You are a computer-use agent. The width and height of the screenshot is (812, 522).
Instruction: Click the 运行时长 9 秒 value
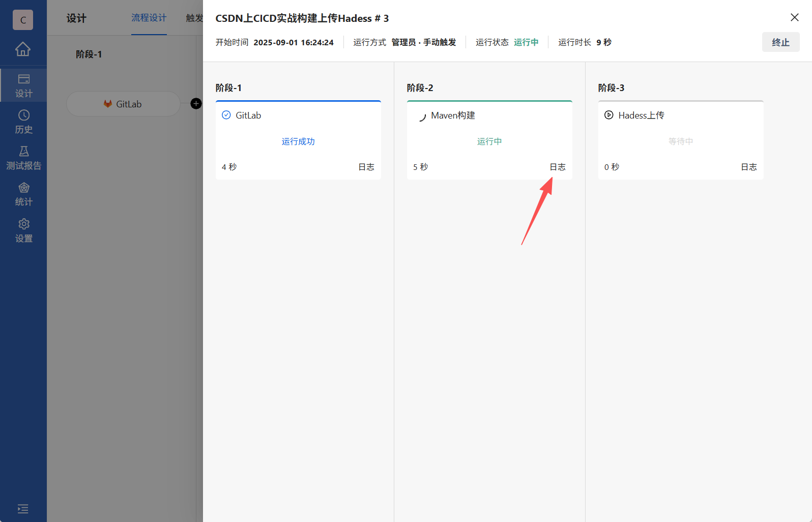[x=604, y=42]
